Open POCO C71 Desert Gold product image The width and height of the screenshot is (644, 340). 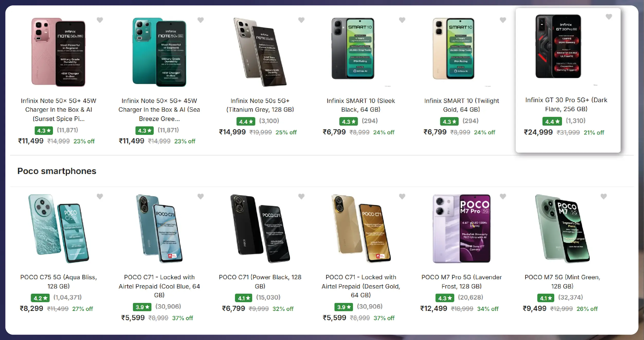click(361, 229)
